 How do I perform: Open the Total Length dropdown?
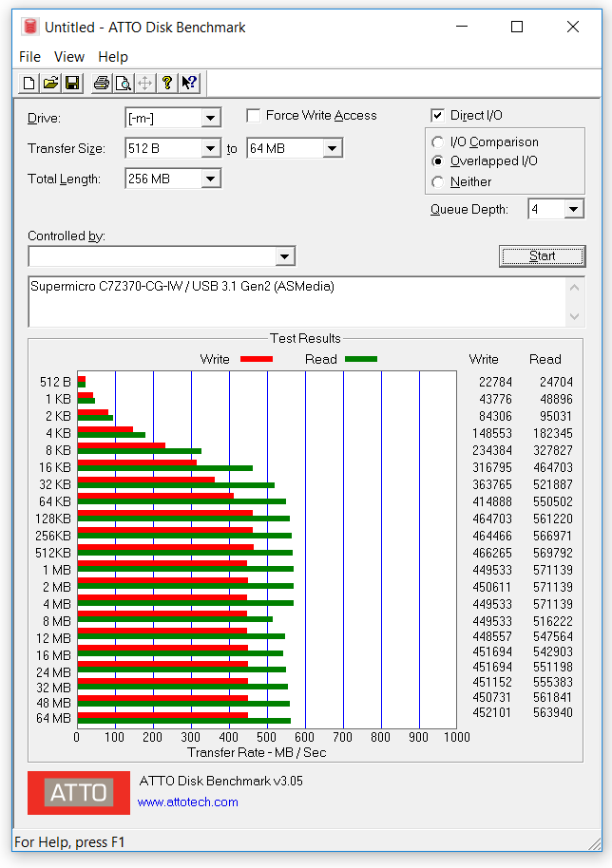210,179
